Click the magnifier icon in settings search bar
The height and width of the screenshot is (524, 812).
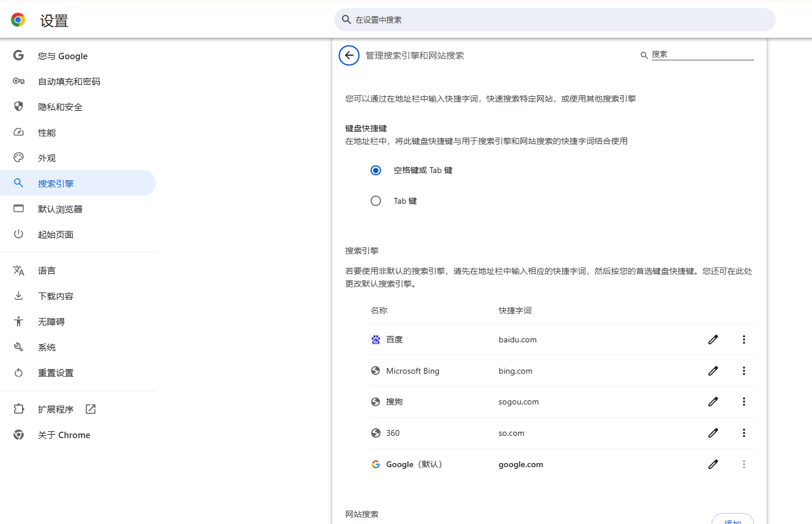pyautogui.click(x=346, y=20)
